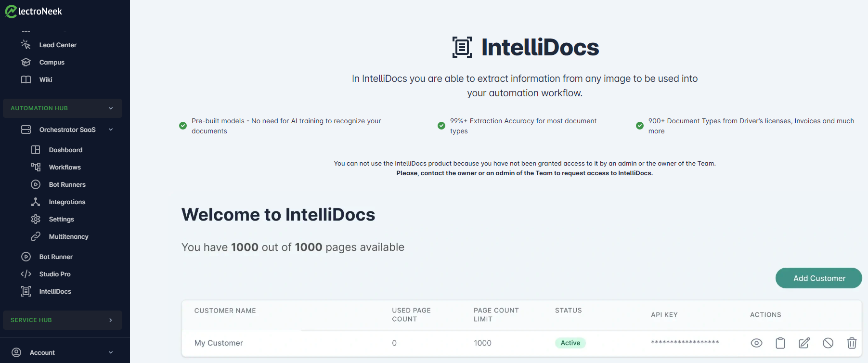Collapse Orchestrator SaaS submenu chevron

coord(111,130)
